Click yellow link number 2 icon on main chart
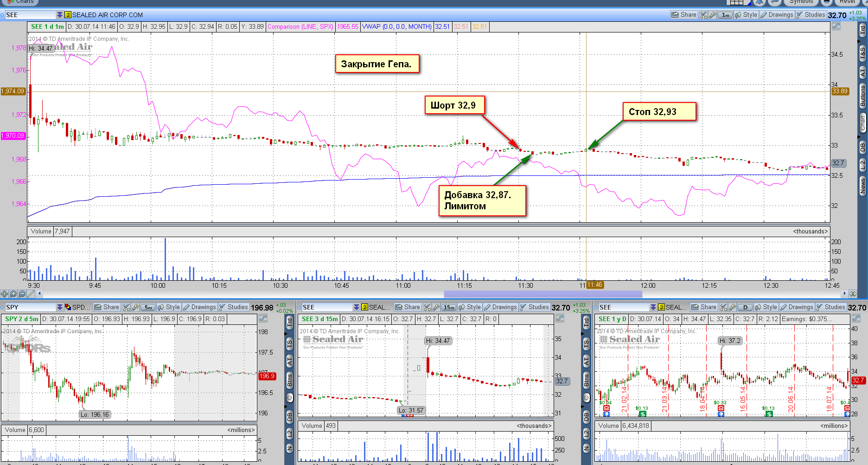The height and width of the screenshot is (465, 868). tap(68, 15)
